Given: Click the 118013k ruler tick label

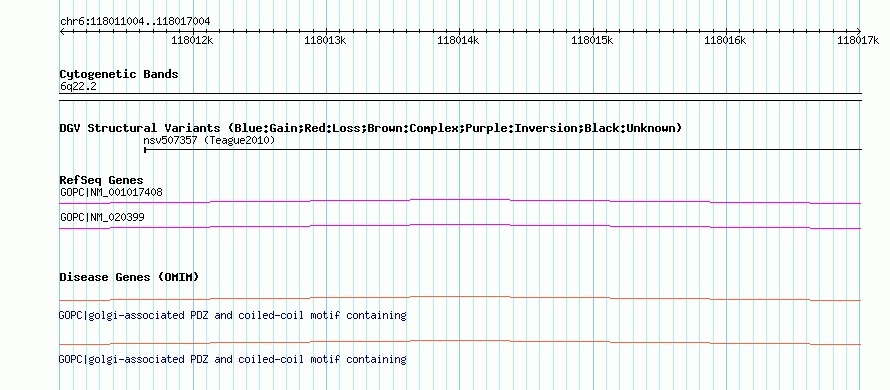Looking at the screenshot, I should (x=325, y=40).
